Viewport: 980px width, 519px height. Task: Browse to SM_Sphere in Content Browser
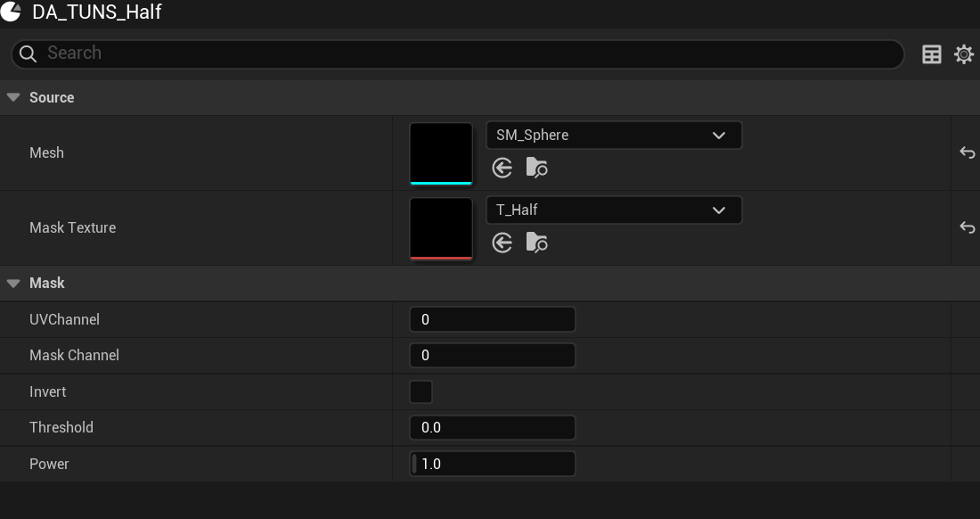(536, 169)
